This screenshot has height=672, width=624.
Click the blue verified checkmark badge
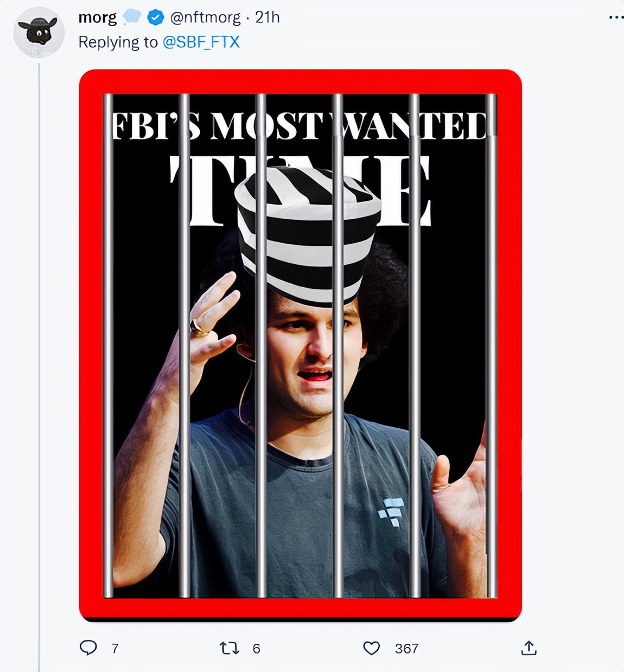coord(156,18)
